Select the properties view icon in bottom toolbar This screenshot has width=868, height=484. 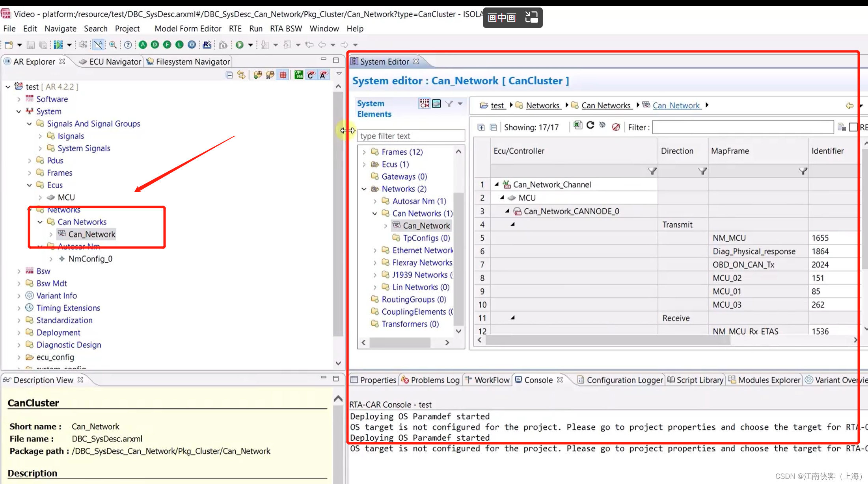coord(355,380)
